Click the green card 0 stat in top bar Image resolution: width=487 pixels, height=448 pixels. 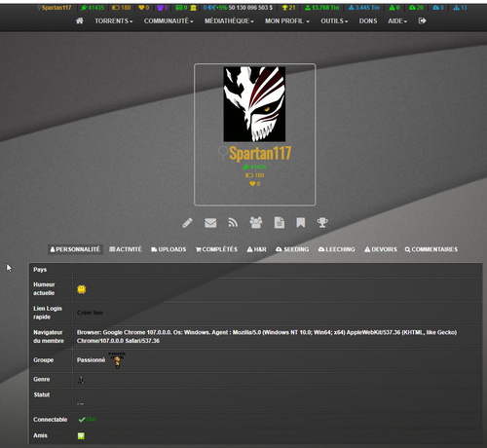click(x=181, y=8)
